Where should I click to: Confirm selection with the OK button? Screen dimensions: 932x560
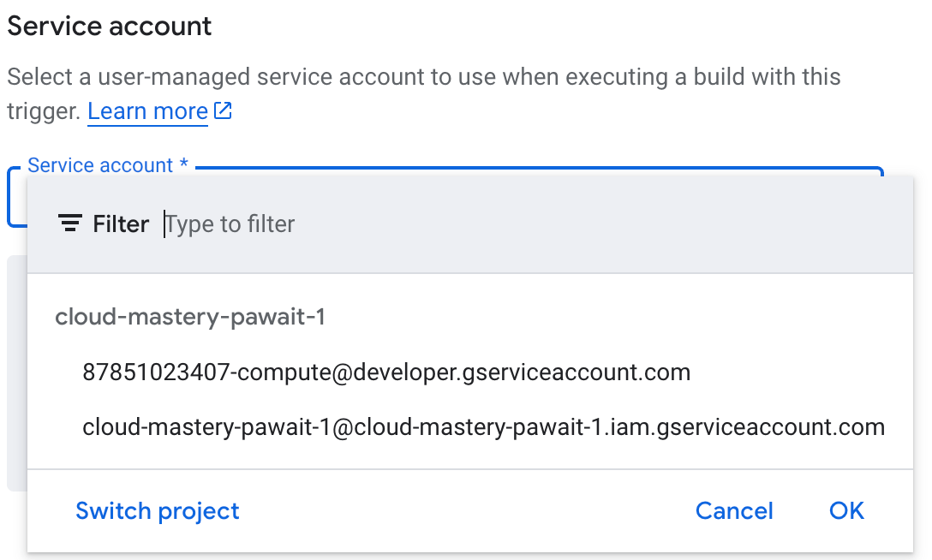coord(846,510)
